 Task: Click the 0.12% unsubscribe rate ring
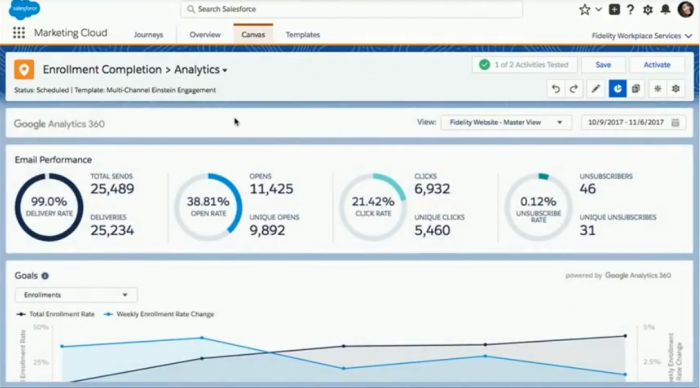click(538, 207)
